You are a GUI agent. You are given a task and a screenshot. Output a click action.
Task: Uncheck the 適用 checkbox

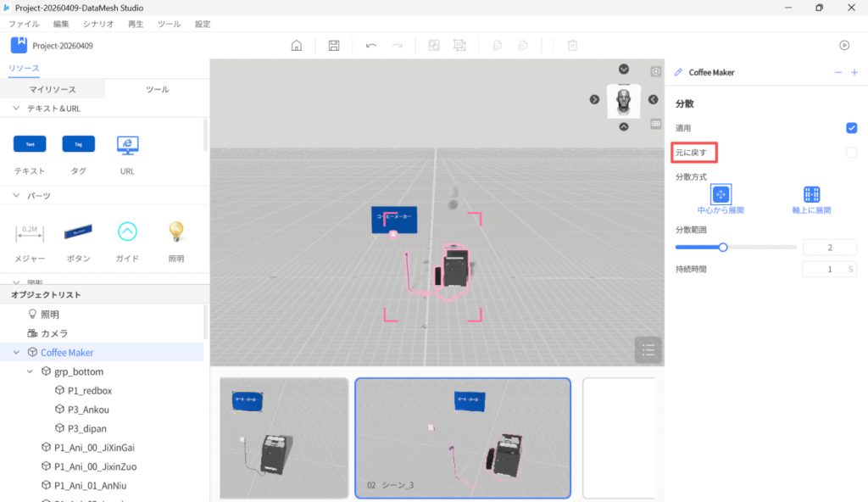(x=851, y=128)
